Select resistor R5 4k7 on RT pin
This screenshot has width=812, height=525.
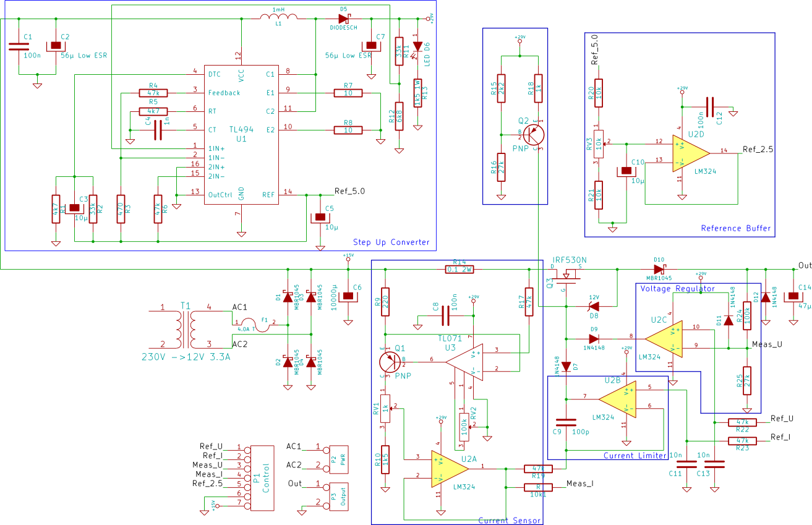(153, 111)
